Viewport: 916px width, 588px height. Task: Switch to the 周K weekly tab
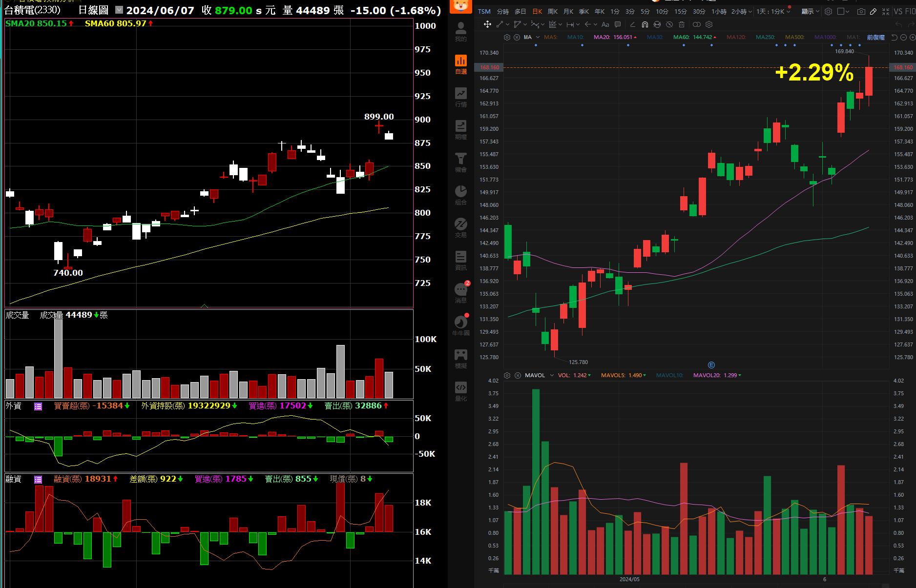[553, 11]
